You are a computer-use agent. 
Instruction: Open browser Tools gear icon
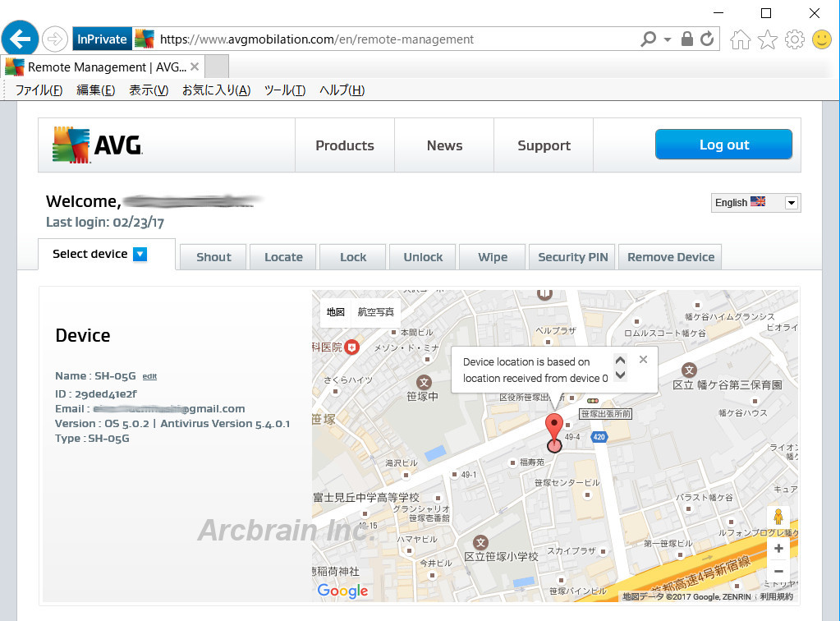click(x=795, y=39)
